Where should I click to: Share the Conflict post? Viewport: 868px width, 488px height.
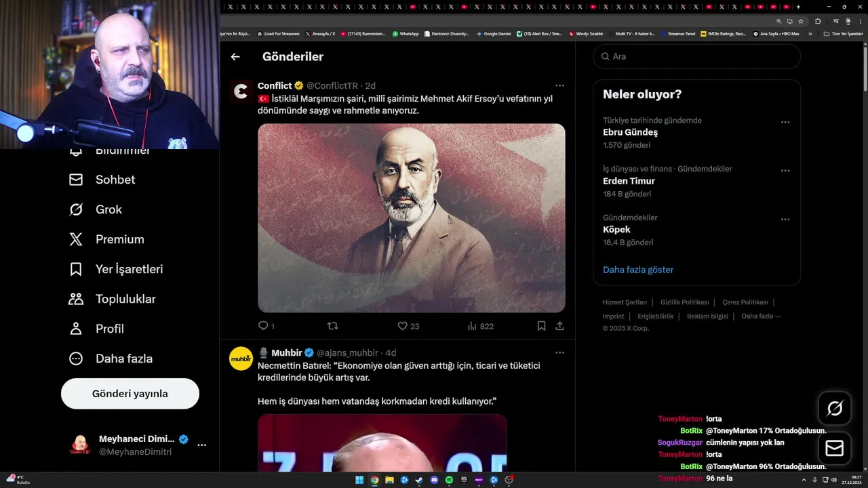[x=559, y=326]
